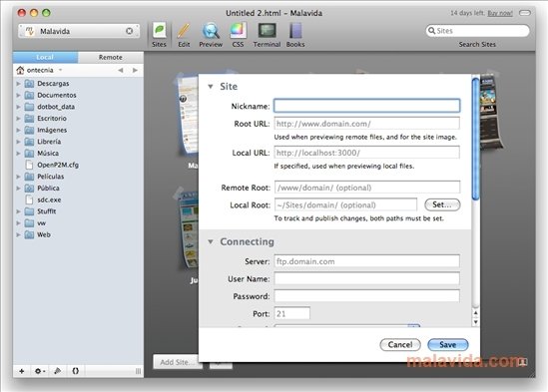Open the CSS color palette tool

click(x=238, y=31)
